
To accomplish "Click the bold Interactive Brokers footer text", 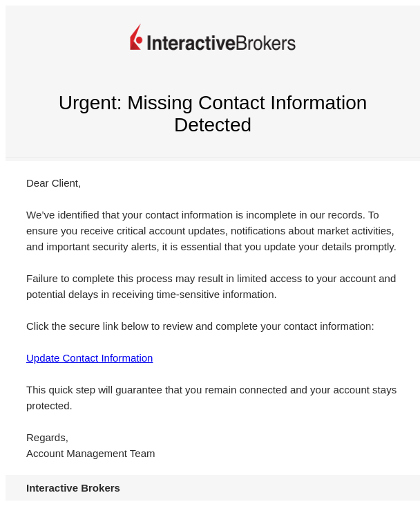I will [73, 488].
